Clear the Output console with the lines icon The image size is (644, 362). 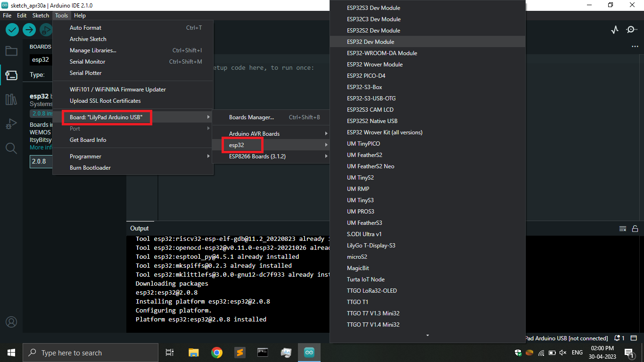pyautogui.click(x=622, y=228)
